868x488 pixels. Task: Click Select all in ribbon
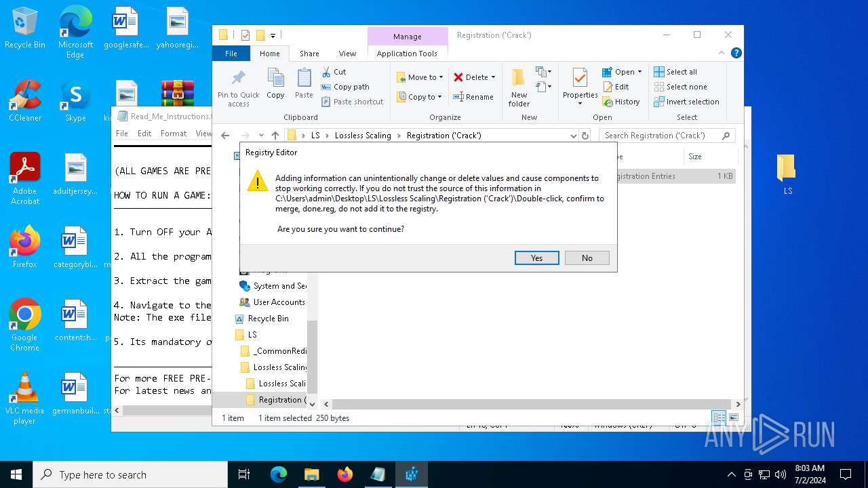[675, 72]
